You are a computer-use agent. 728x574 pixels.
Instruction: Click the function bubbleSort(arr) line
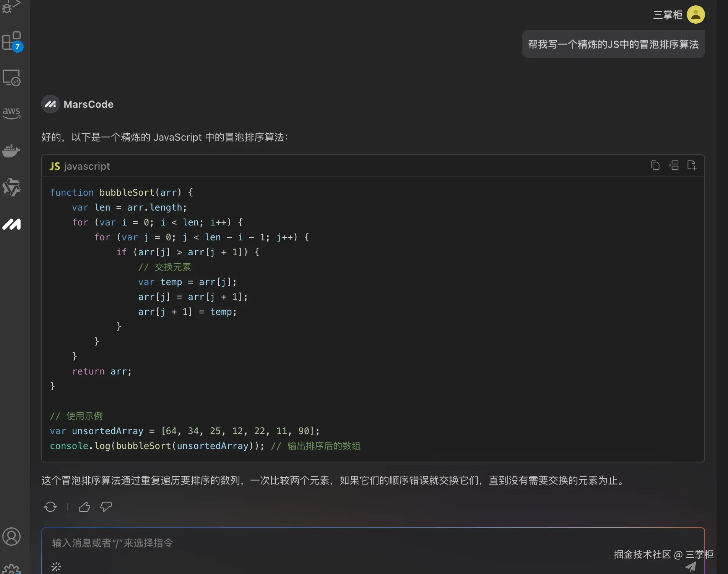[x=122, y=192]
